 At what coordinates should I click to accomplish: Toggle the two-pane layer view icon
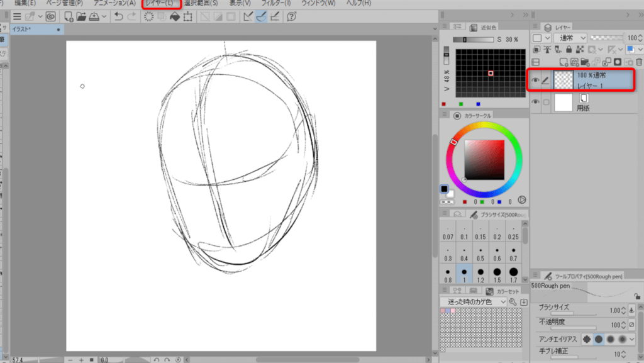click(536, 62)
